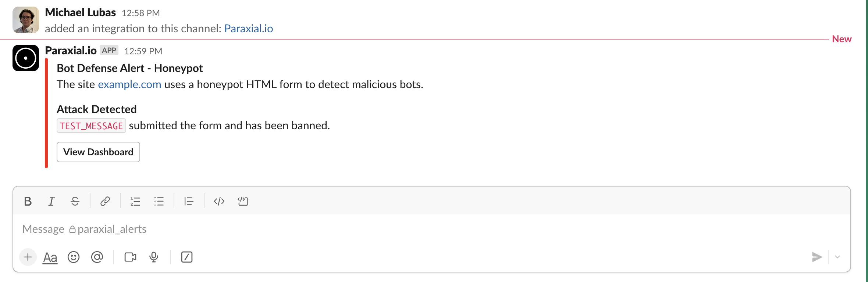
Task: Open the Paraxial.io integration link
Action: 248,28
